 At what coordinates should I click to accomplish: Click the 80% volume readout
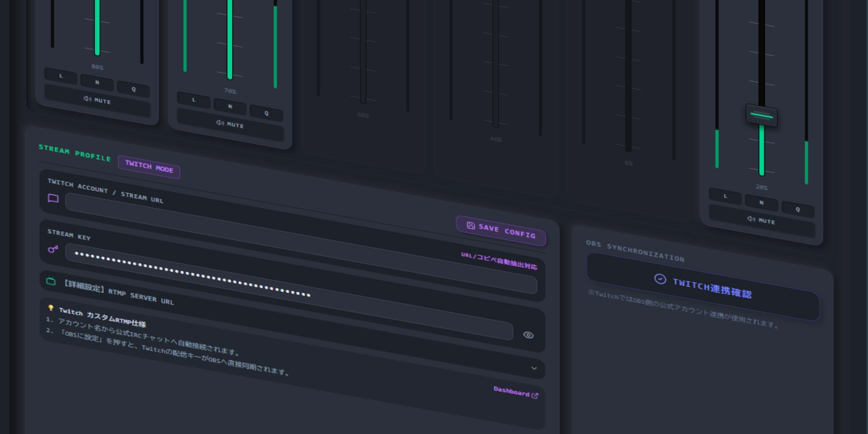coord(97,67)
